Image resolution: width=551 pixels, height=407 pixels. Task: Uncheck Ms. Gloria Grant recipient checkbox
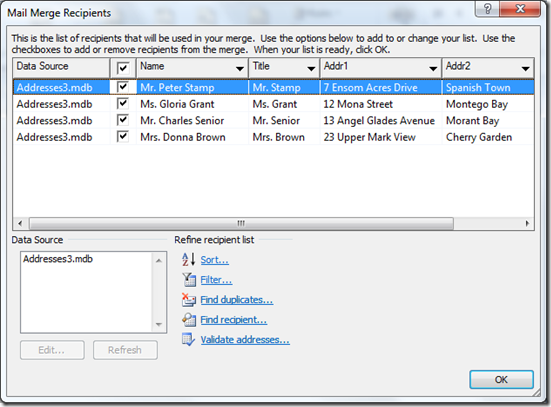coord(123,103)
